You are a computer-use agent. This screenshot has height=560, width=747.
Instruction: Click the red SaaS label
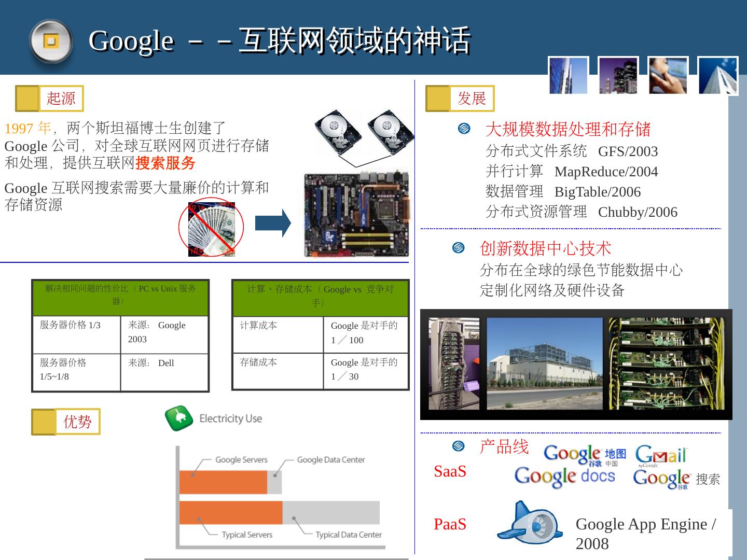[x=450, y=471]
